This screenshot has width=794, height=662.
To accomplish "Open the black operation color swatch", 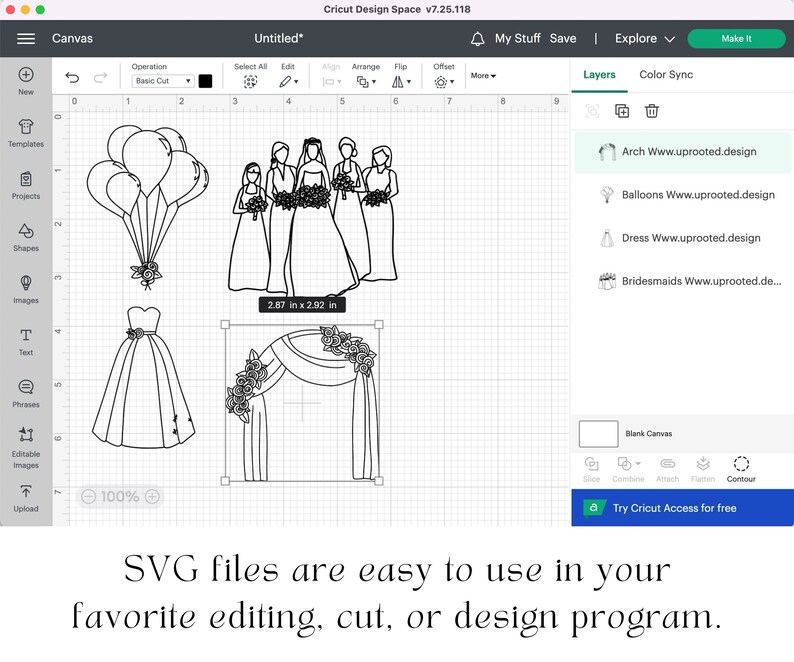I will click(x=205, y=81).
